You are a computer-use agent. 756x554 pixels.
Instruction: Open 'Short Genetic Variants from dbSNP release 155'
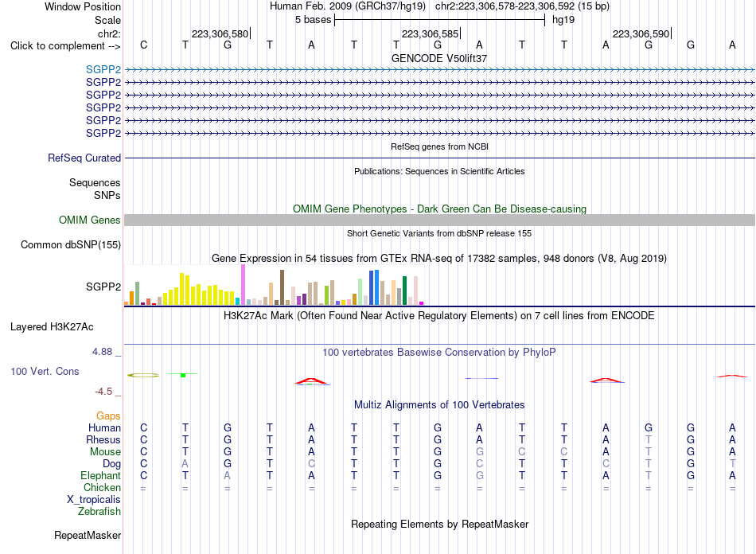439,233
